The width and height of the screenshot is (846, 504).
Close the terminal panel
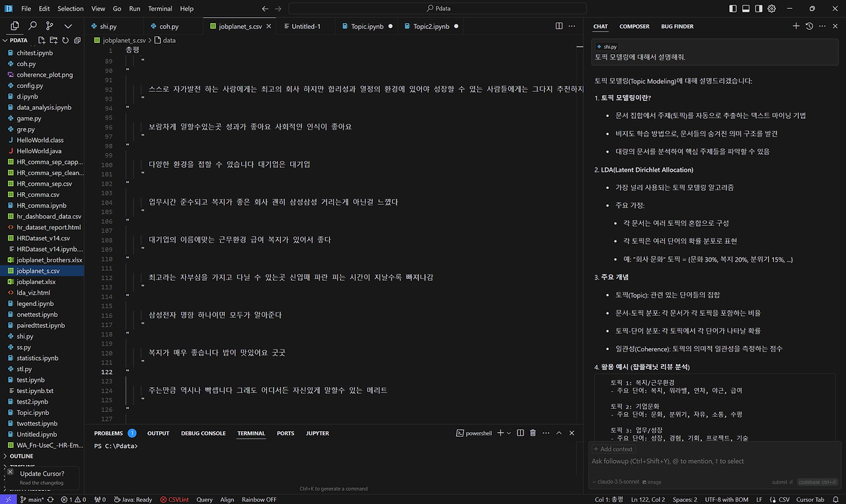(572, 433)
